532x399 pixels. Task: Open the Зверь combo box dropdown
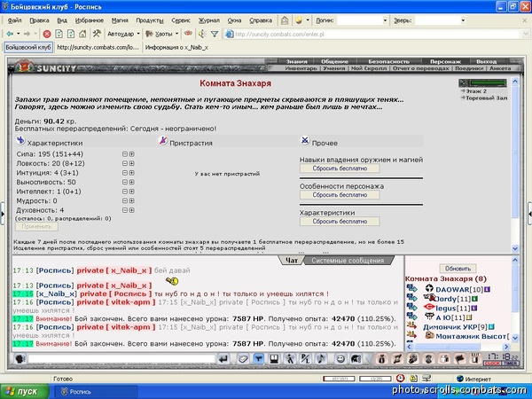(463, 20)
